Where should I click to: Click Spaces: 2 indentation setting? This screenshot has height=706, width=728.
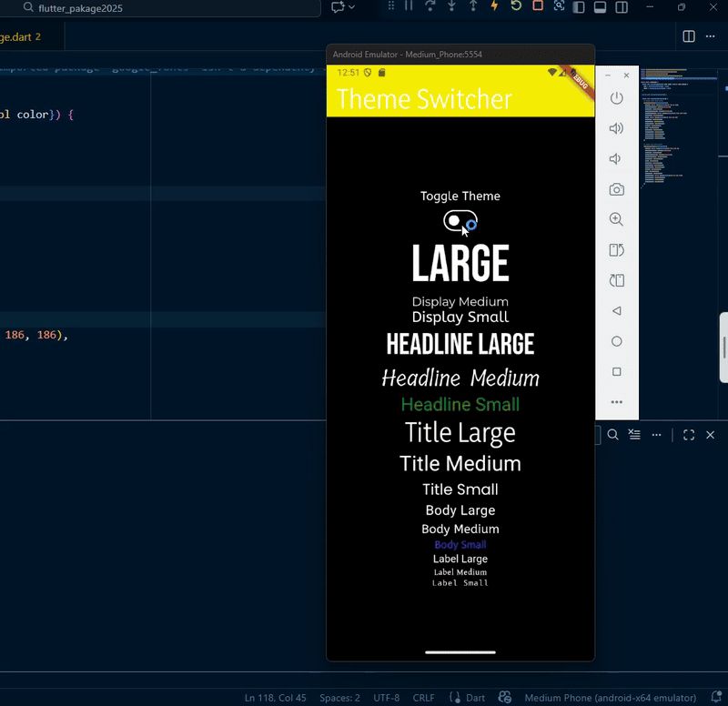(339, 698)
